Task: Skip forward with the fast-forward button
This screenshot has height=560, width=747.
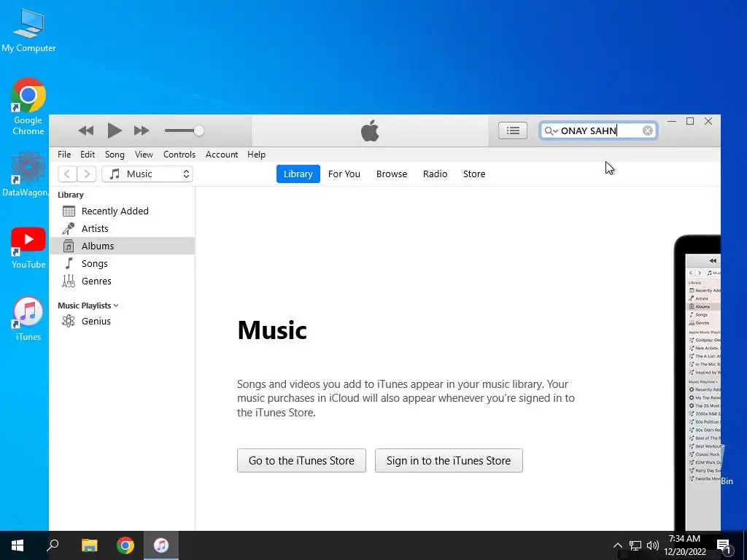Action: tap(142, 131)
